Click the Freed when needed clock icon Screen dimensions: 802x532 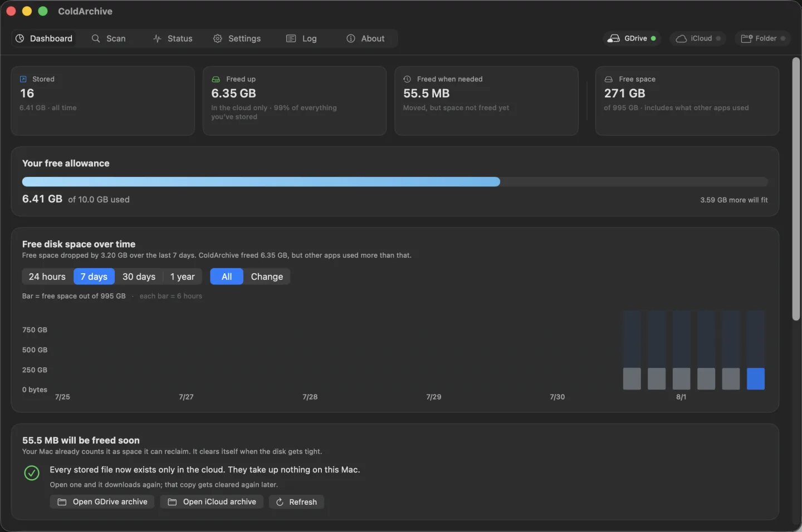click(x=407, y=79)
